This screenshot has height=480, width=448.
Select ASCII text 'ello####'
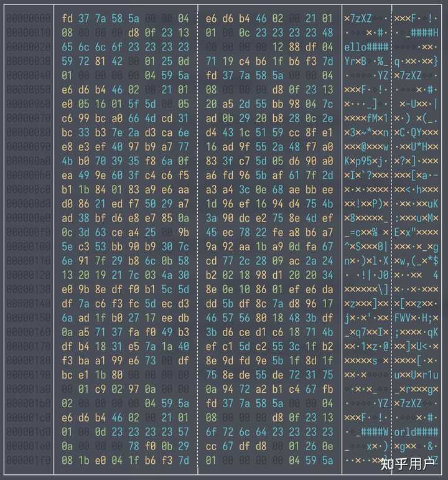pos(366,47)
